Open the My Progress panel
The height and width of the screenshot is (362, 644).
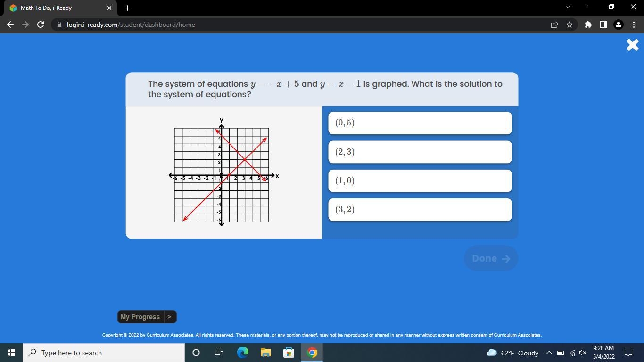click(140, 317)
